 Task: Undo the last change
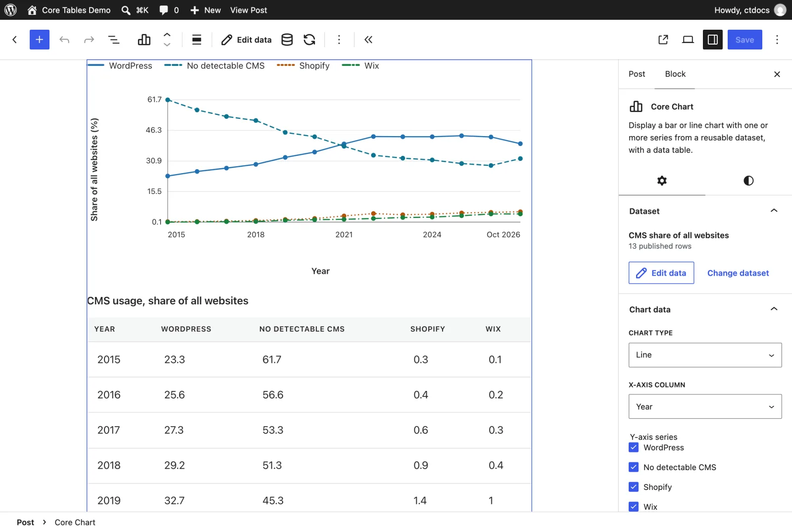(64, 40)
